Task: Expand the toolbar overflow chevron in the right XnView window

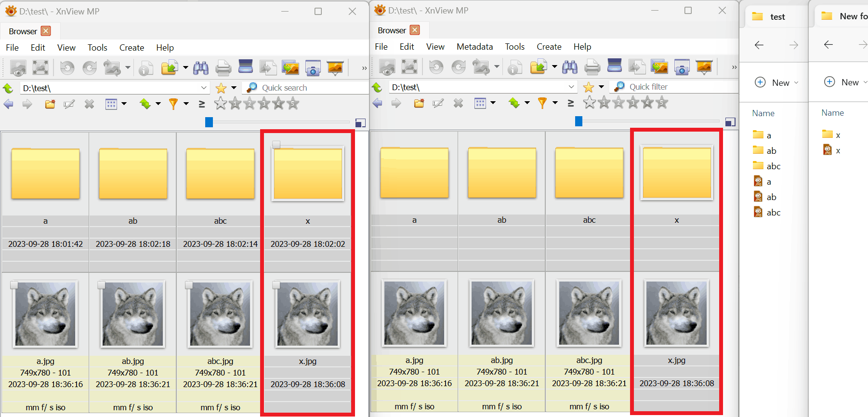Action: (734, 67)
